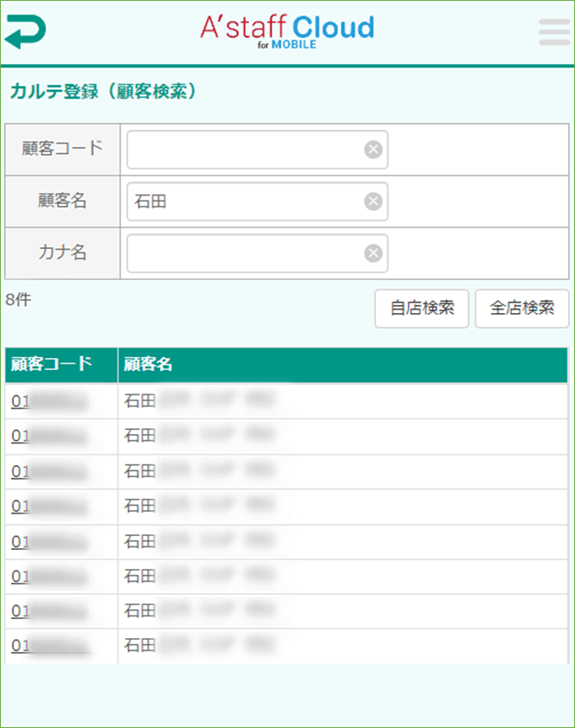
Task: Open the second customer code link
Action: 48,437
